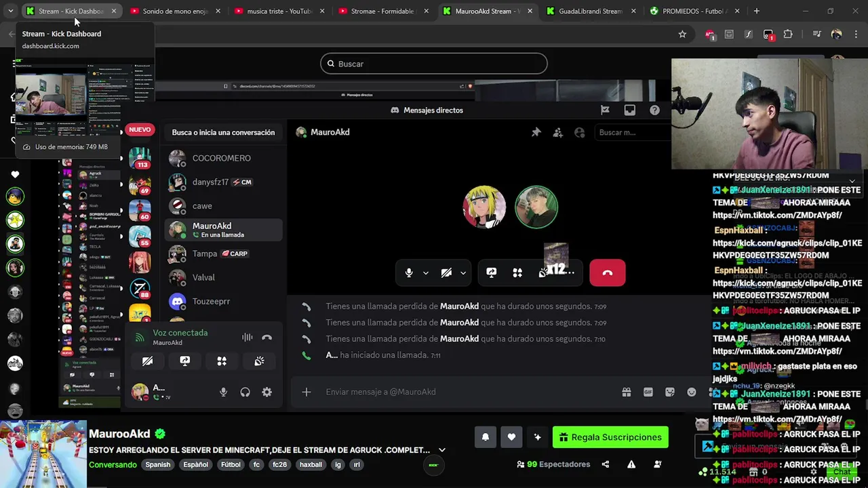Open a new Chrome tab with plus button

point(756,11)
